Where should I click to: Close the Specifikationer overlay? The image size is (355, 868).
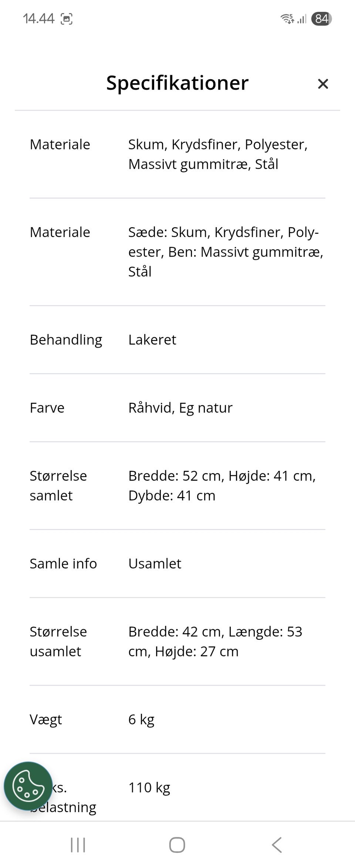tap(323, 84)
